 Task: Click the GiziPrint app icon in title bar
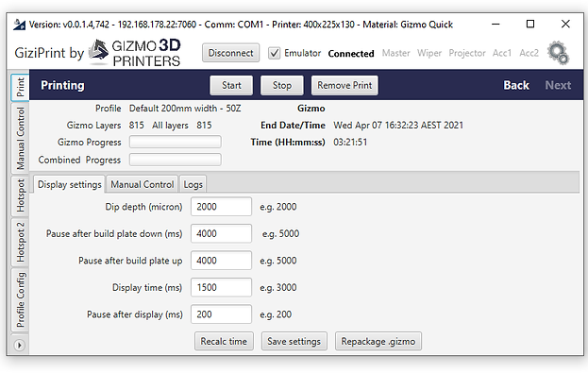[19, 25]
